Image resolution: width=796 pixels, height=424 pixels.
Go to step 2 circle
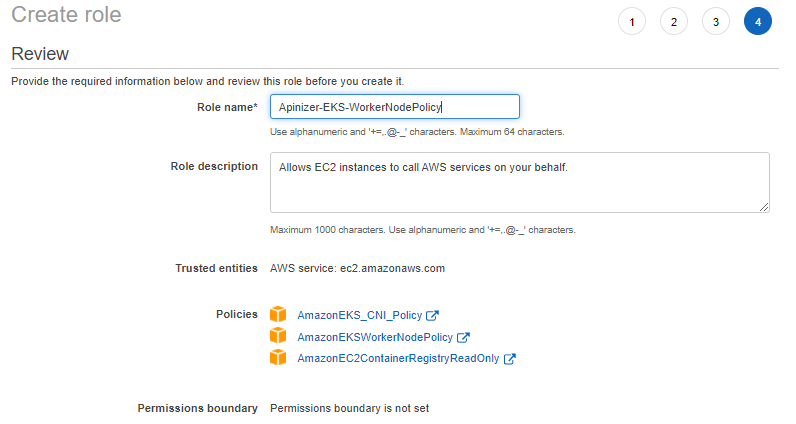(674, 21)
